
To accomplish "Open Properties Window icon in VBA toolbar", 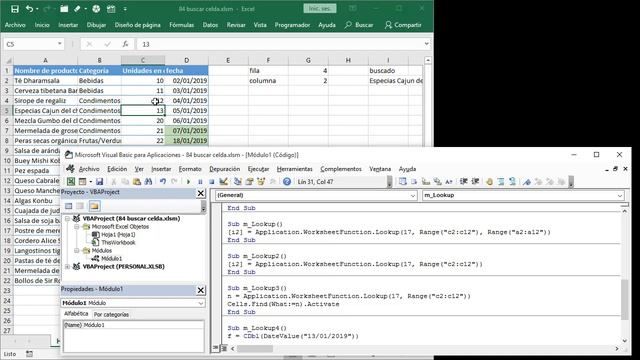I will click(x=249, y=182).
